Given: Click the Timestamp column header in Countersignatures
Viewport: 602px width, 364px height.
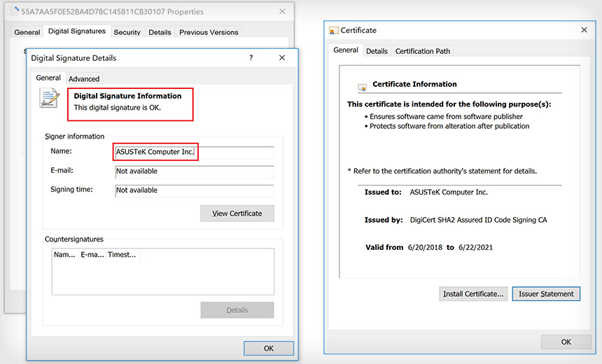Looking at the screenshot, I should [122, 255].
